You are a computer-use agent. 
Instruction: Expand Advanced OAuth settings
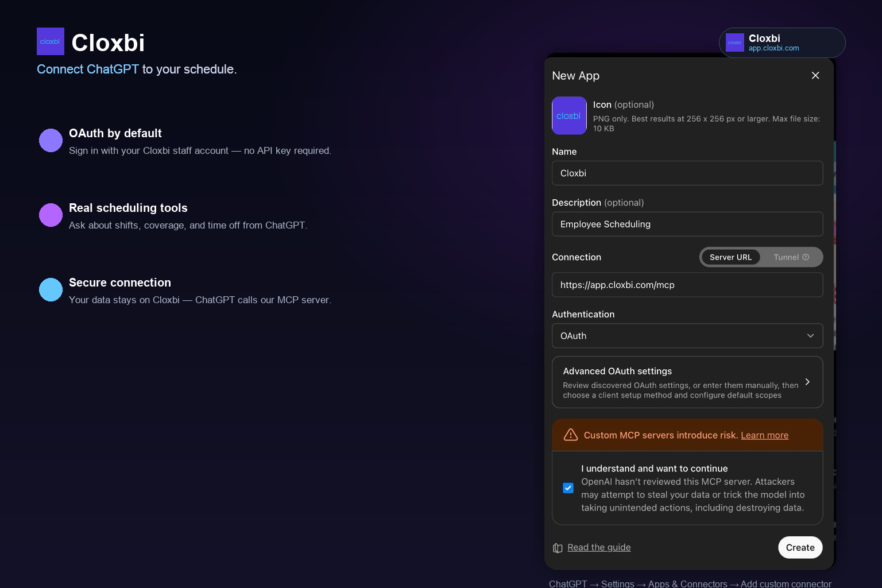(x=687, y=382)
